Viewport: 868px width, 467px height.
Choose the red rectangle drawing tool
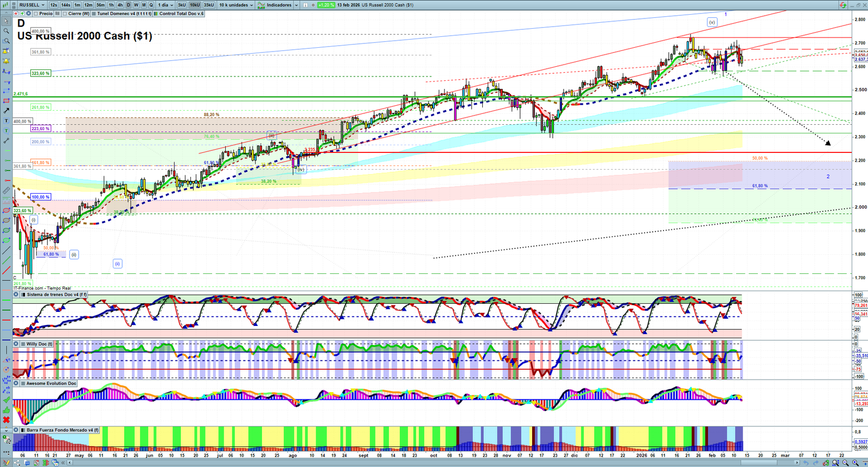click(x=6, y=101)
